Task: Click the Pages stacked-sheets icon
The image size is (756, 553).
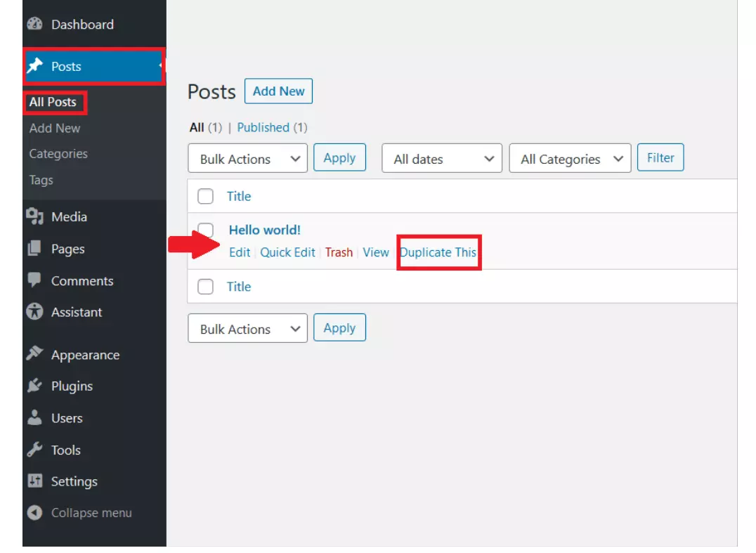Action: [x=34, y=248]
